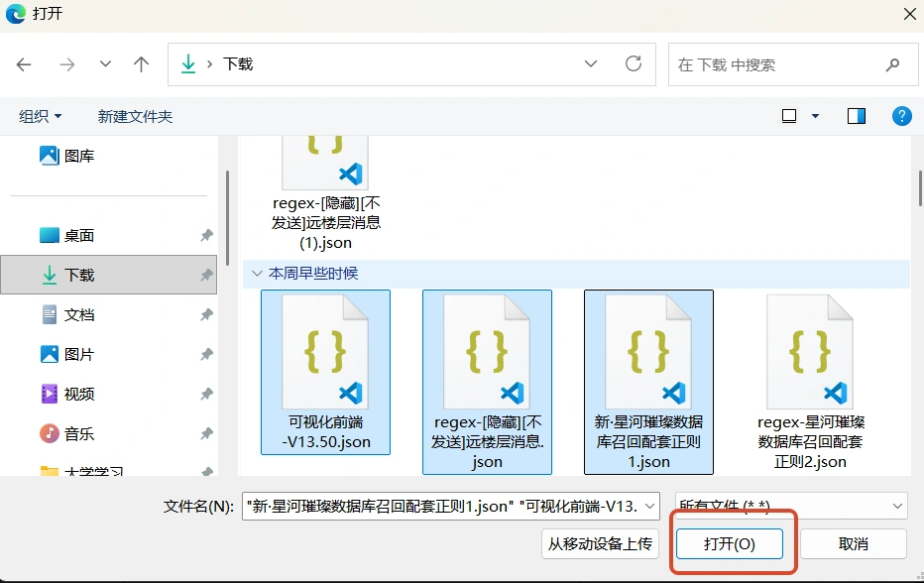Click the pin icon next to 图片
The width and height of the screenshot is (924, 583).
(206, 354)
